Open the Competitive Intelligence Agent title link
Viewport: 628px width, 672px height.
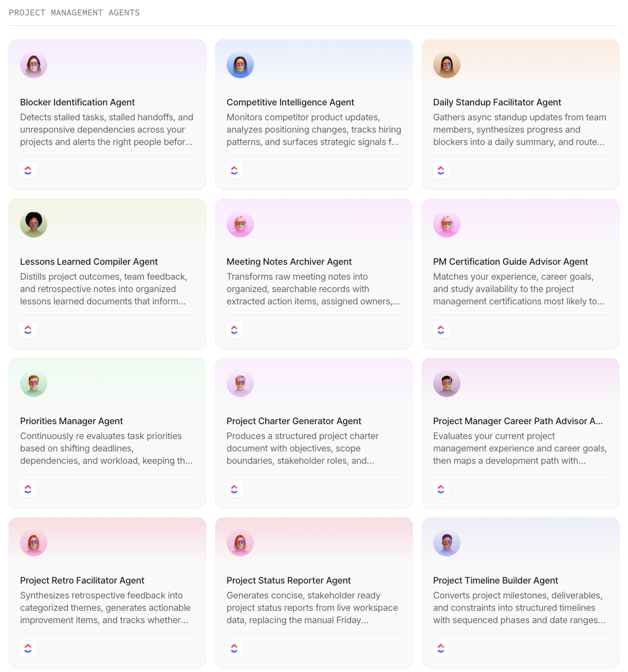click(x=290, y=102)
